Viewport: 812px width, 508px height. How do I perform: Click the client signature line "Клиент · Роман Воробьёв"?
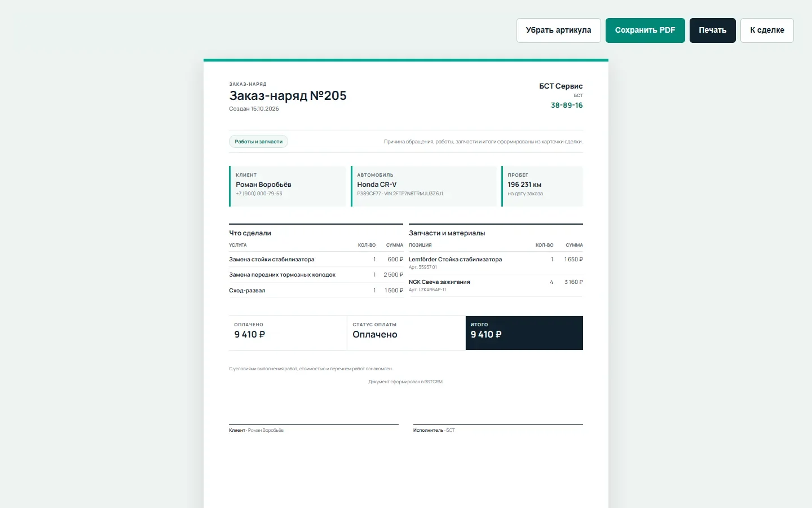pos(256,431)
